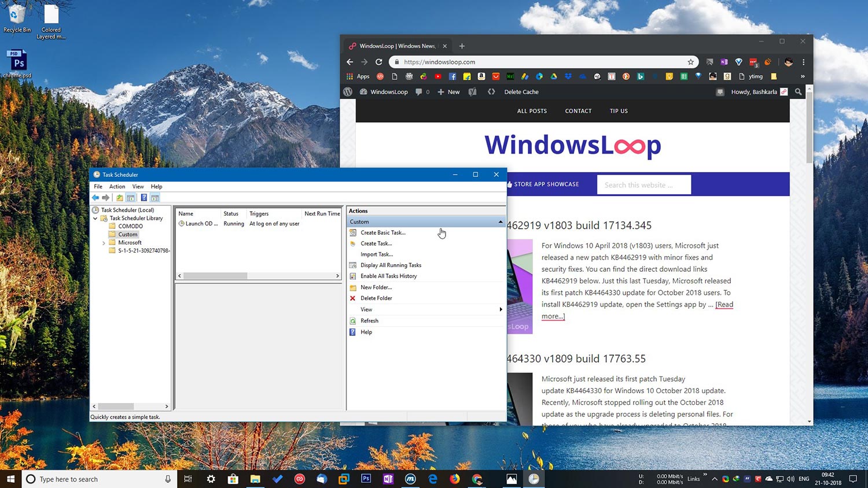The height and width of the screenshot is (488, 868).
Task: Click Delete Cache in the admin bar
Action: 520,91
